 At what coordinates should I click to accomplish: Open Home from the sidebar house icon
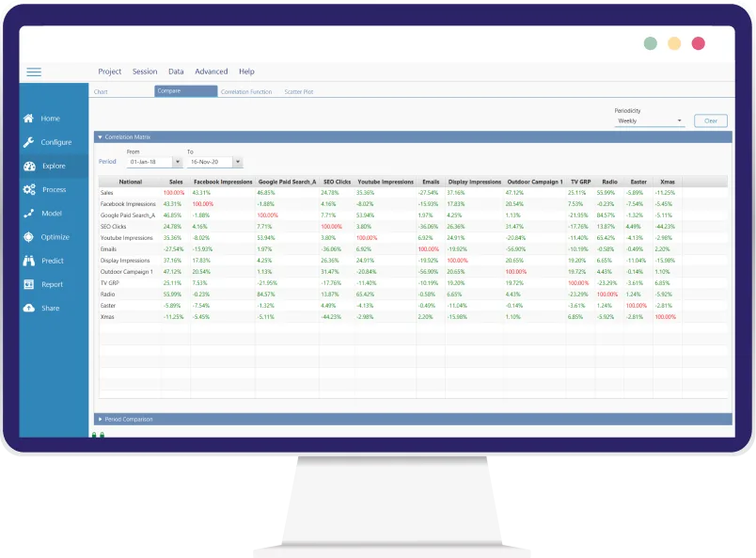click(29, 119)
